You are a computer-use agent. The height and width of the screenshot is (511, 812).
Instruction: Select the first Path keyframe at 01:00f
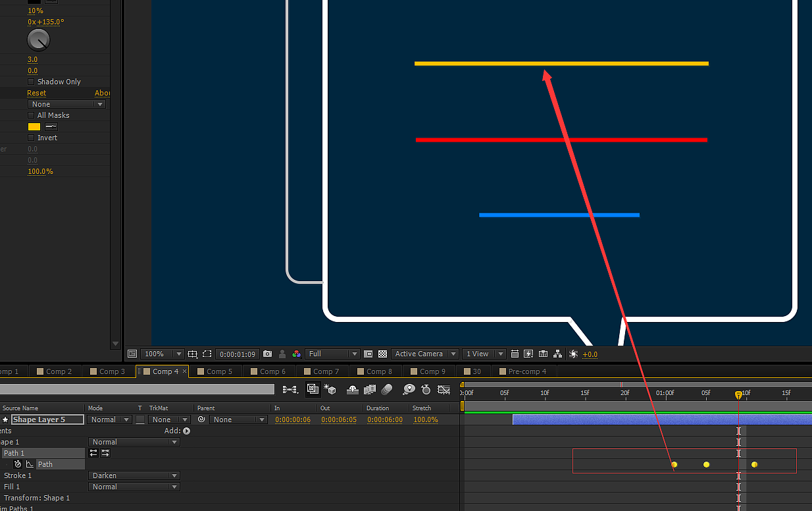coord(674,464)
